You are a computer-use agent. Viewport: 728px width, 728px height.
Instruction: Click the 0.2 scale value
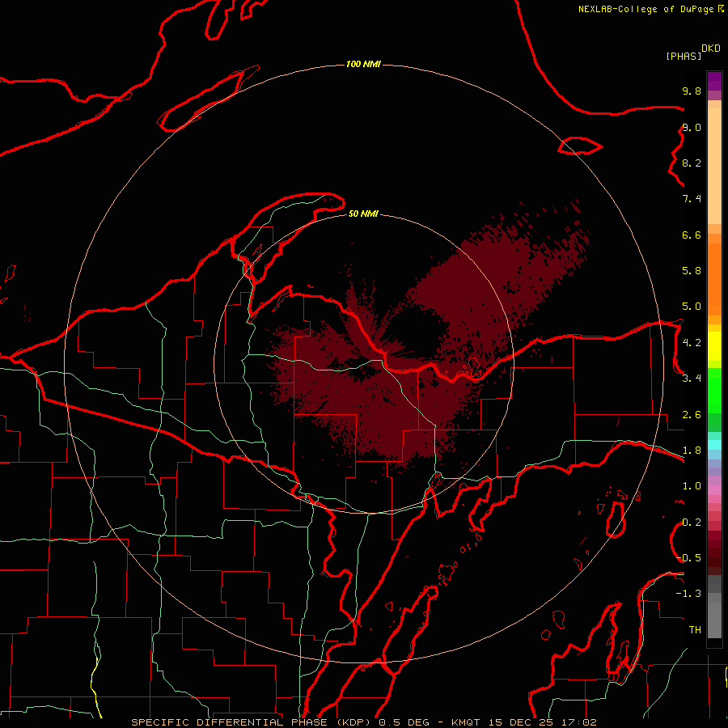coord(692,523)
